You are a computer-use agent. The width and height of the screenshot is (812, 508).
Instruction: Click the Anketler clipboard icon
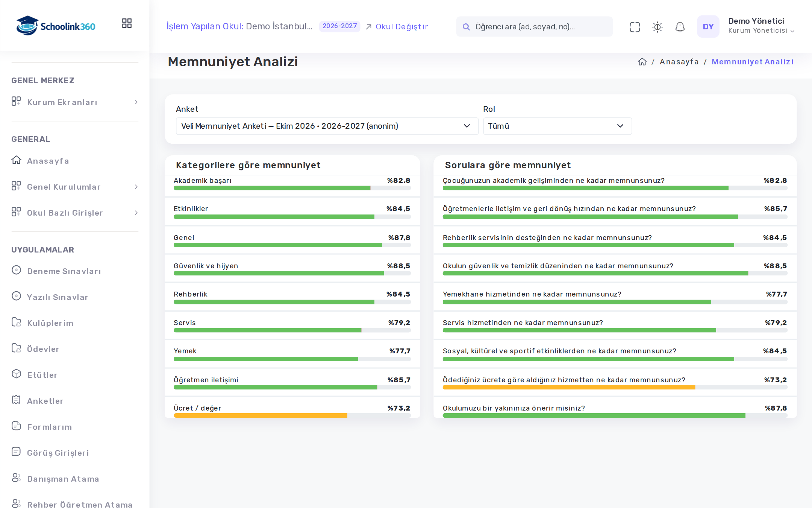[x=16, y=400]
